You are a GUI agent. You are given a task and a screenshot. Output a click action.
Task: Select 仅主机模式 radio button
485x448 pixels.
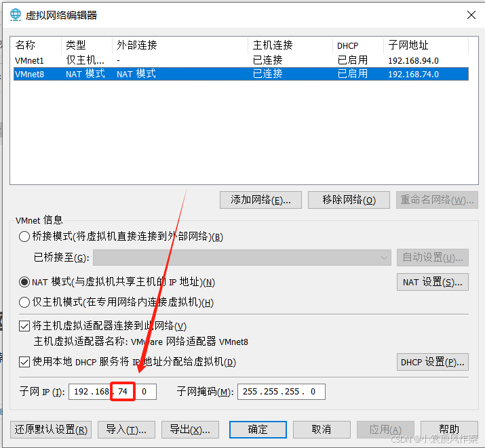(24, 302)
